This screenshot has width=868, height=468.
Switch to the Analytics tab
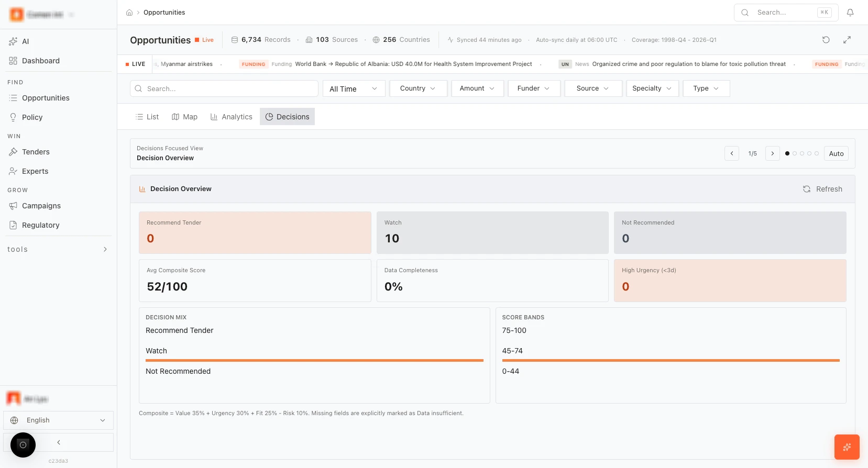click(x=232, y=117)
